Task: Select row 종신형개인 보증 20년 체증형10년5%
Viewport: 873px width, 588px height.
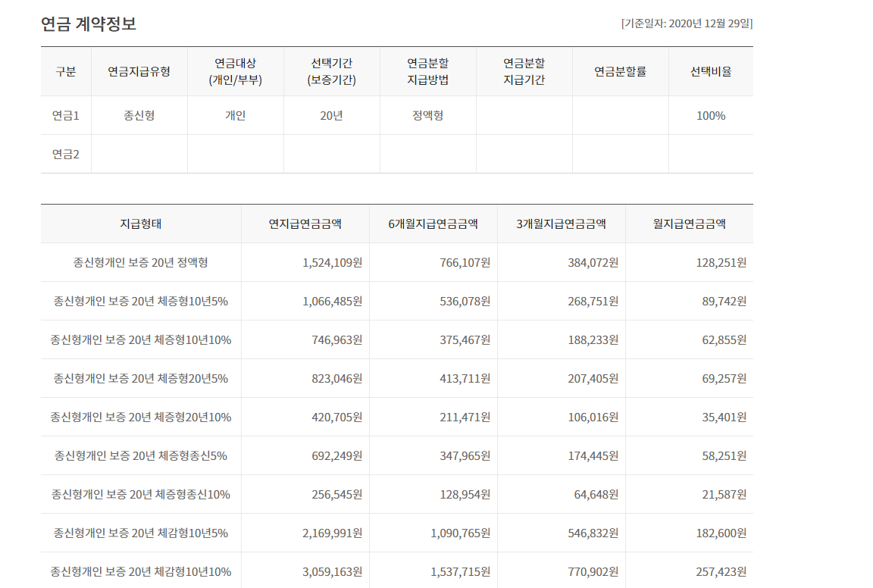Action: tap(397, 302)
